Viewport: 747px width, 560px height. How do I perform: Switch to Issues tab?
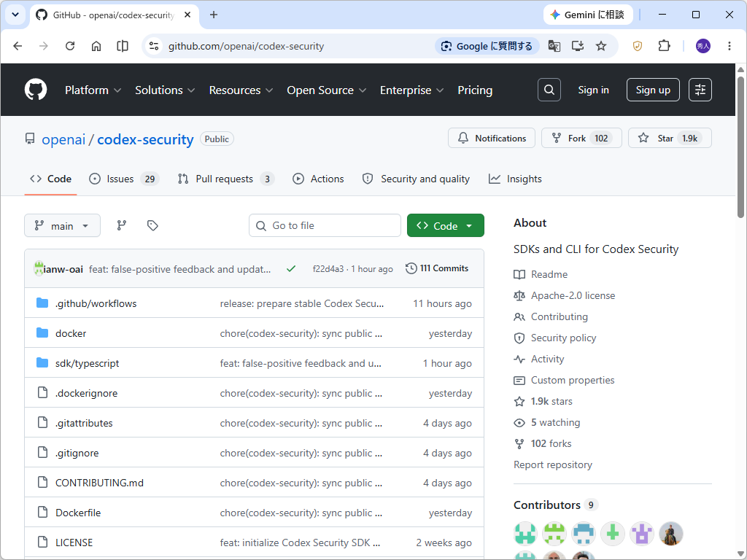tap(124, 179)
